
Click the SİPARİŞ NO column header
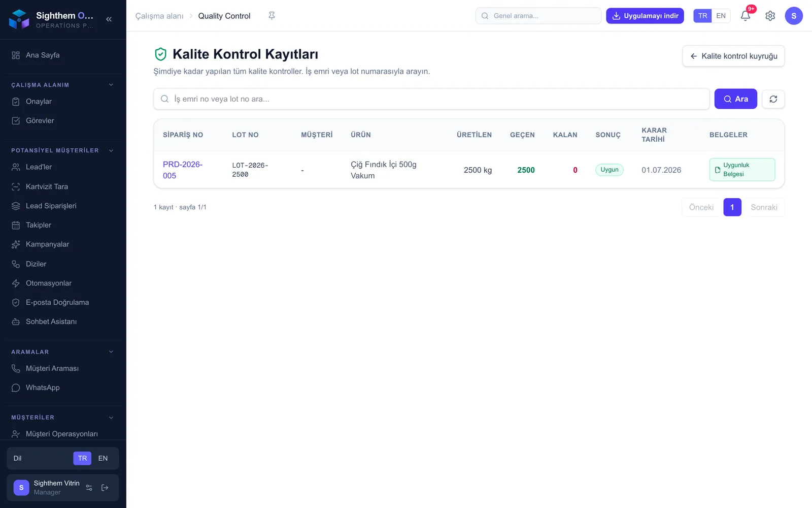[x=183, y=135]
